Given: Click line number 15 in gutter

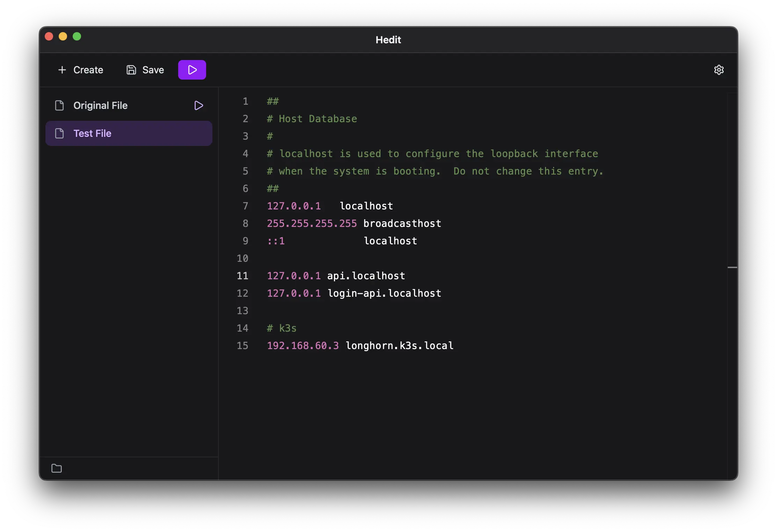Looking at the screenshot, I should pyautogui.click(x=242, y=346).
